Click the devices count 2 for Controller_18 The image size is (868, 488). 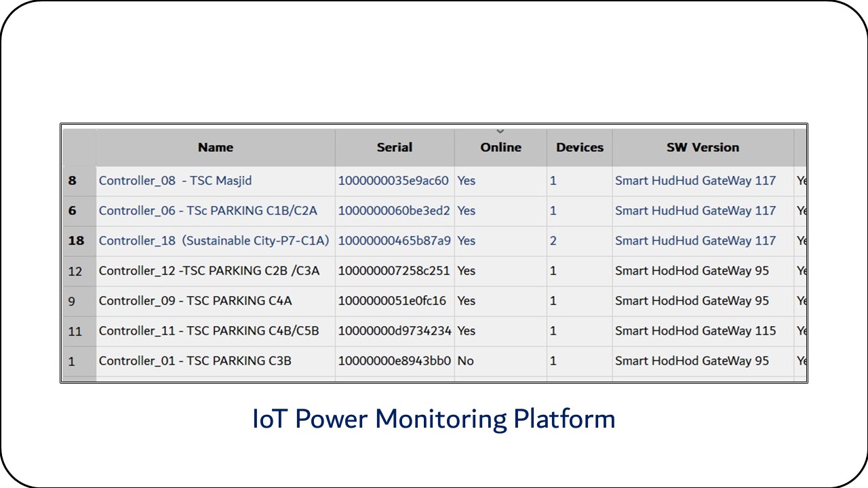coord(553,241)
